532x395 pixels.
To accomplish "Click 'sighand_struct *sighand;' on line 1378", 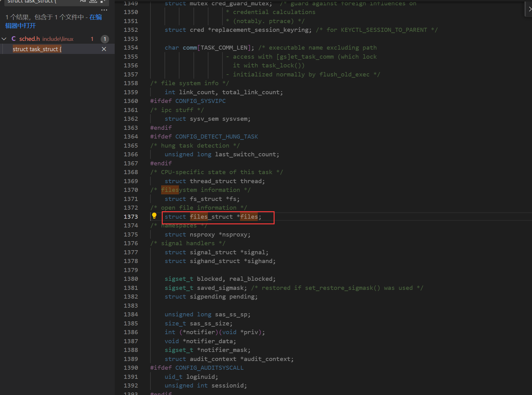I will [233, 261].
